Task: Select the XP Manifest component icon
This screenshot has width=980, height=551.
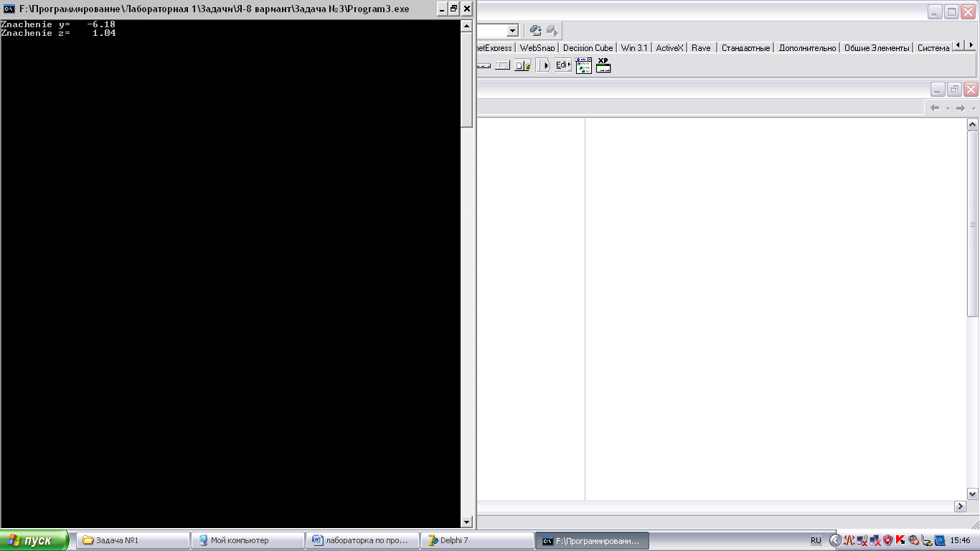Action: 603,65
